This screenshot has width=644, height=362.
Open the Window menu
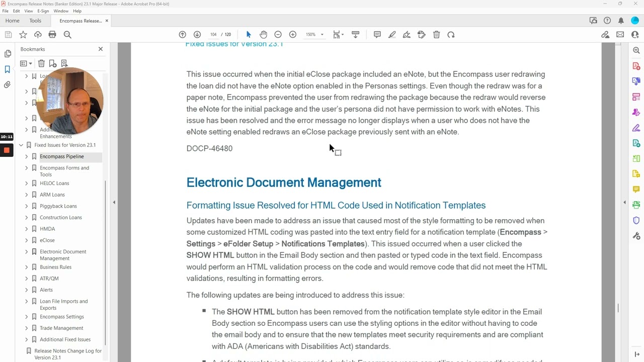(x=61, y=11)
